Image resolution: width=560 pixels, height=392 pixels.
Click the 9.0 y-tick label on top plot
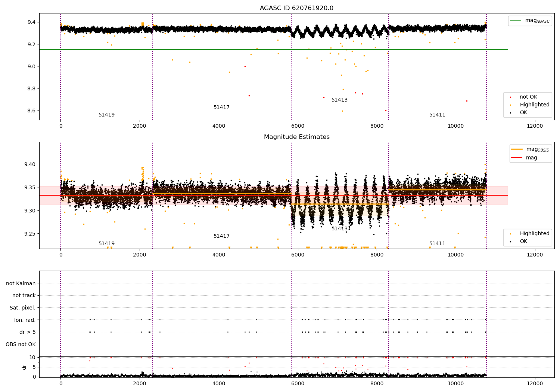[x=31, y=66]
